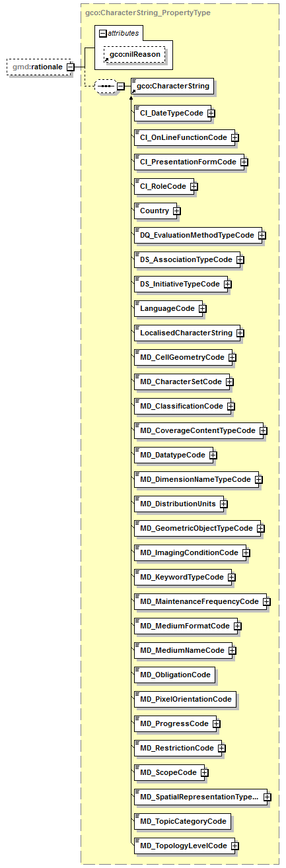This screenshot has height=868, width=286.
Task: Select the MD_ScopeCode element box
Action: point(169,773)
